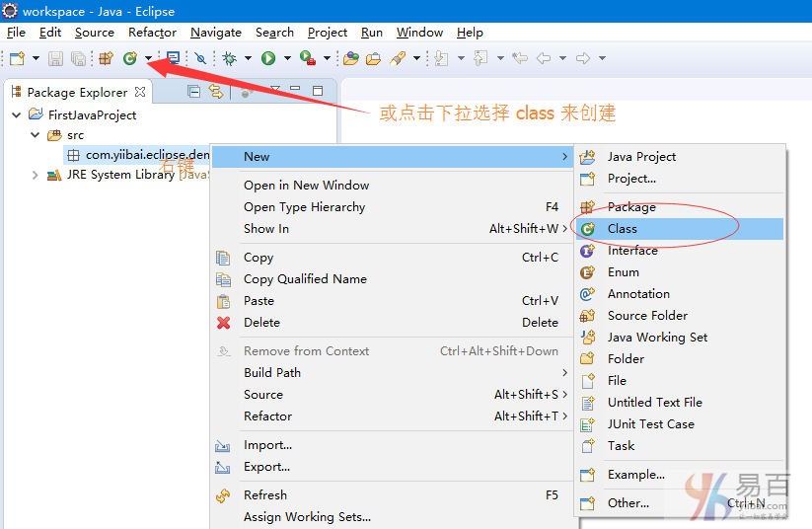Viewport: 812px width, 529px height.
Task: Click Delete in the context menu
Action: [392, 323]
